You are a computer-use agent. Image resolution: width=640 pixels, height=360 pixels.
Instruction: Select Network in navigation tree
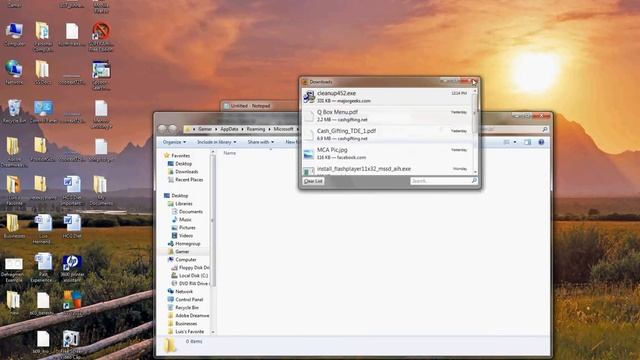180,291
